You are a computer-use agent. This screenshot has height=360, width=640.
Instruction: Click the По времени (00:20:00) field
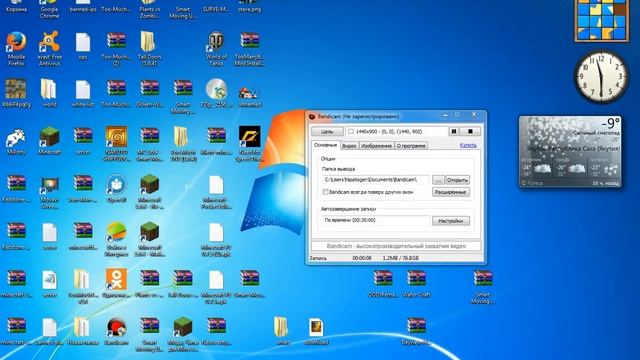click(376, 220)
